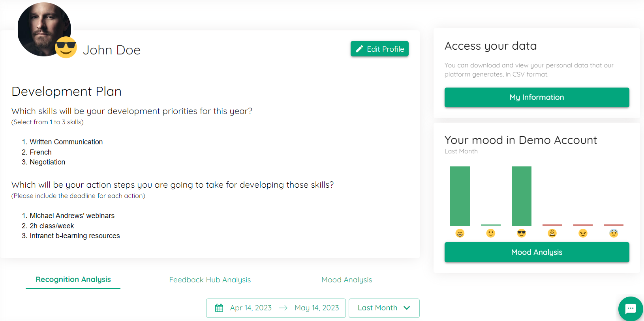Open the chat bubble support widget
Viewport: 644px width, 321px height.
coord(631,308)
